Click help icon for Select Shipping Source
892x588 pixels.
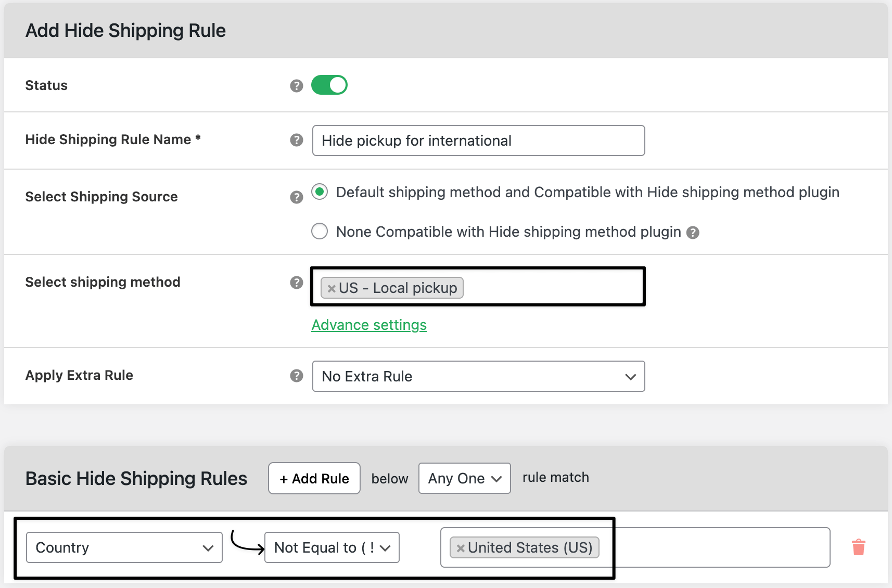(x=297, y=197)
